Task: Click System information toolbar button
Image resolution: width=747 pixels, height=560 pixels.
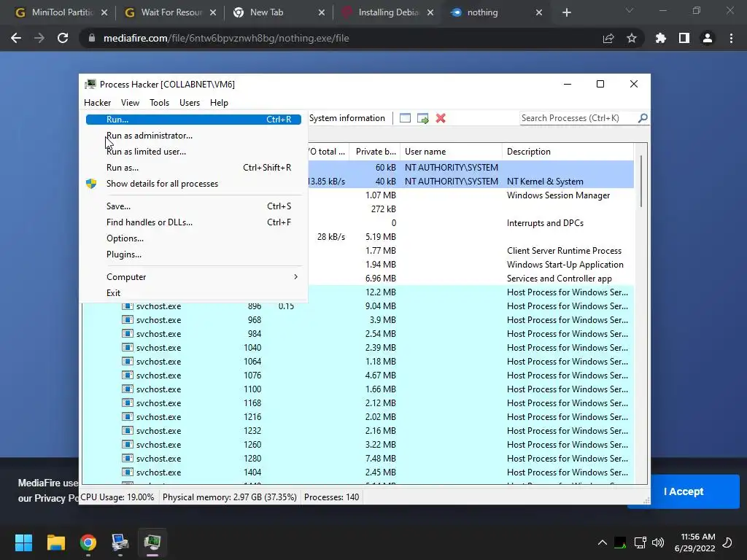Action: tap(347, 118)
